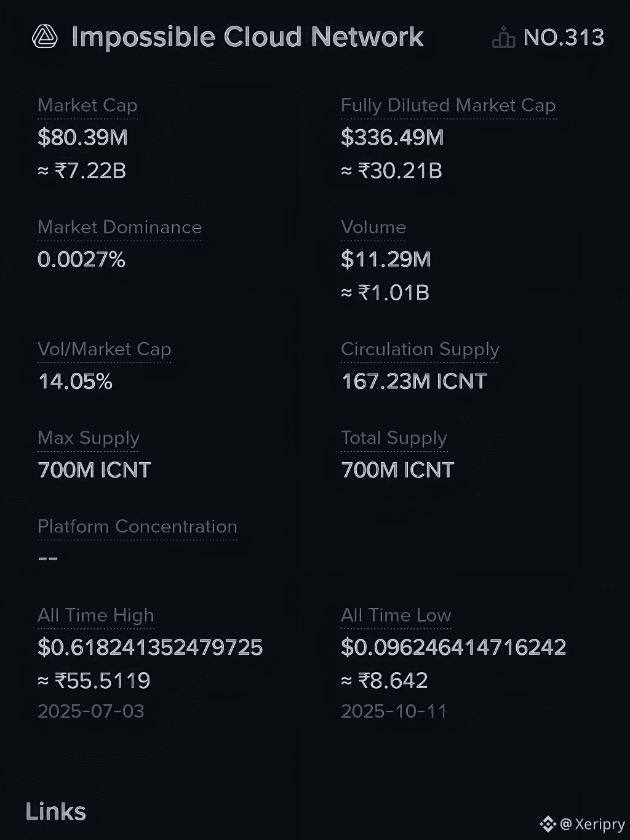Show the All Time Low tooltip
The height and width of the screenshot is (840, 630).
(396, 615)
